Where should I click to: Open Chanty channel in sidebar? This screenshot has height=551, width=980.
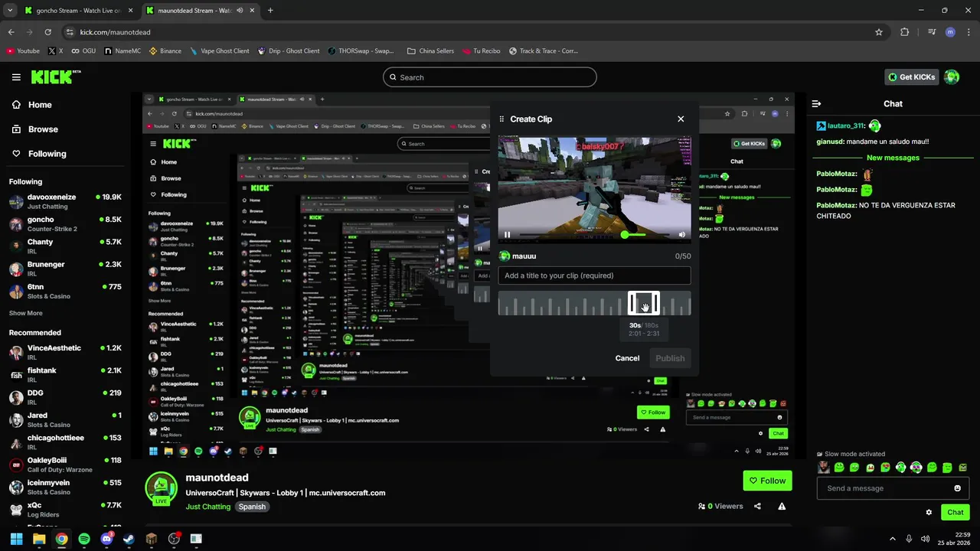pyautogui.click(x=65, y=246)
